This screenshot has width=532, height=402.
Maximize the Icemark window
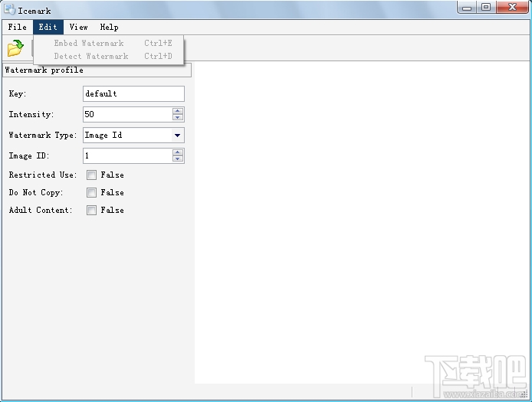[486, 7]
